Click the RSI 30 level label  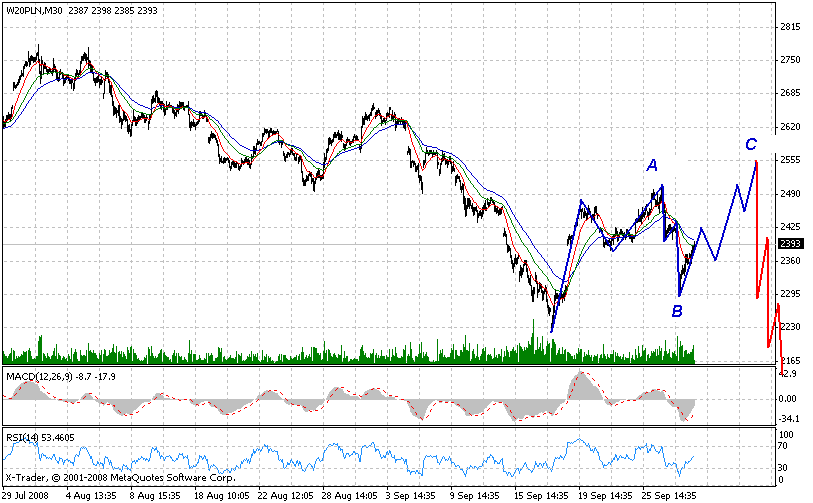(x=786, y=467)
